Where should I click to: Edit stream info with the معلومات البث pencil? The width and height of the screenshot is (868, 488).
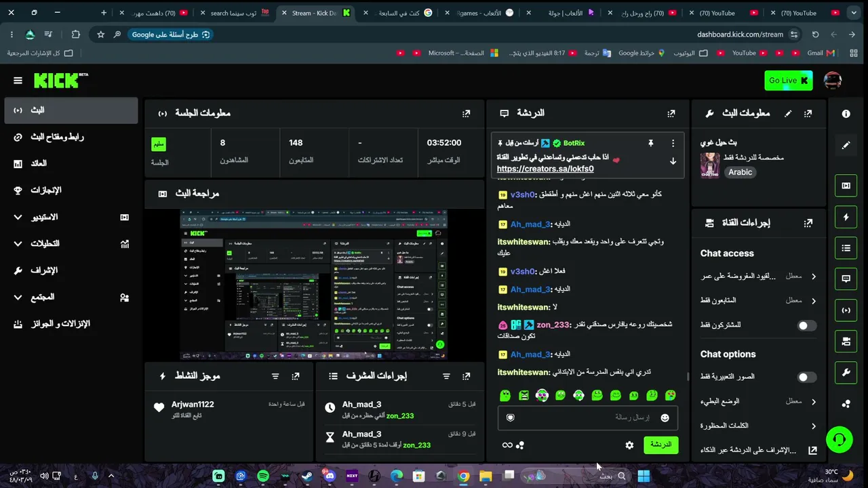pyautogui.click(x=787, y=114)
